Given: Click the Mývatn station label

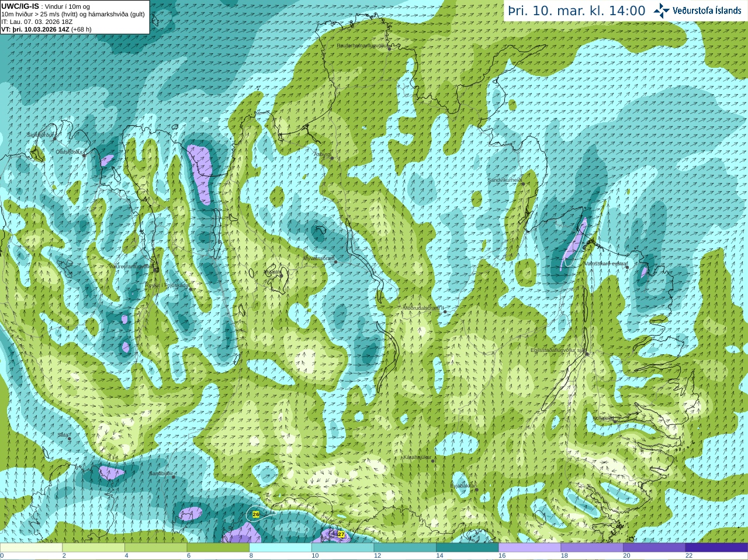Looking at the screenshot, I should click(x=272, y=272).
